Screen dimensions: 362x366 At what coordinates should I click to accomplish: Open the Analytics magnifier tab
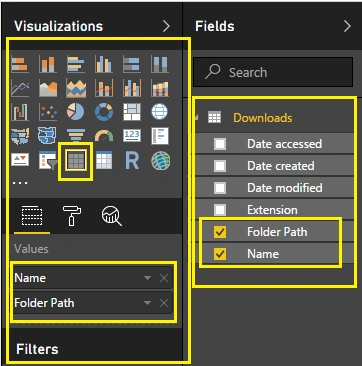tap(112, 216)
